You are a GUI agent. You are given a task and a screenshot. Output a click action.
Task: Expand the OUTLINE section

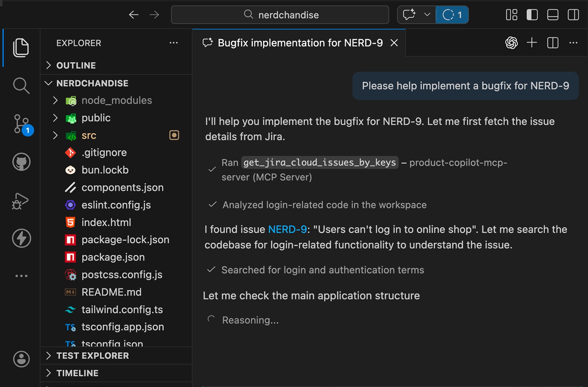pyautogui.click(x=76, y=65)
